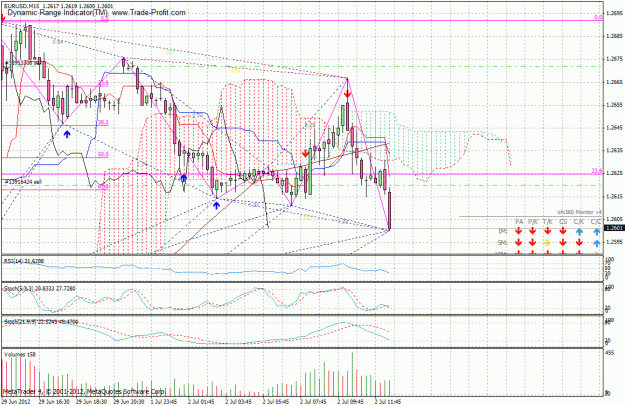
Task: Click the current price tag 1.2601 on the scale
Action: 614,228
